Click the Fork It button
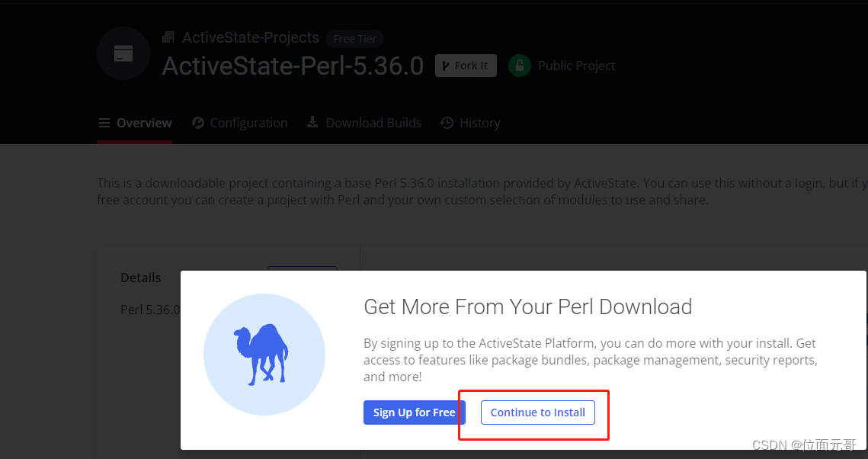The width and height of the screenshot is (868, 459). pyautogui.click(x=466, y=65)
